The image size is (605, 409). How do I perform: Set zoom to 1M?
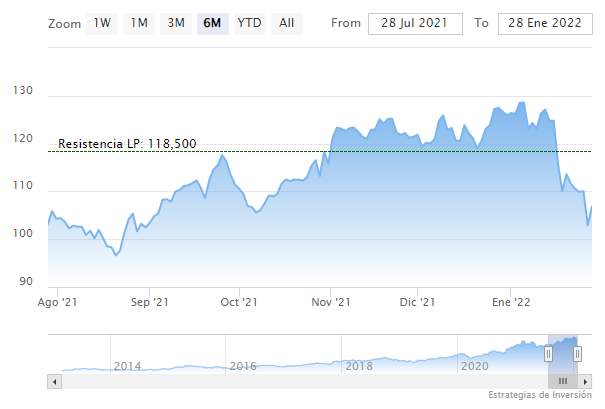(139, 23)
